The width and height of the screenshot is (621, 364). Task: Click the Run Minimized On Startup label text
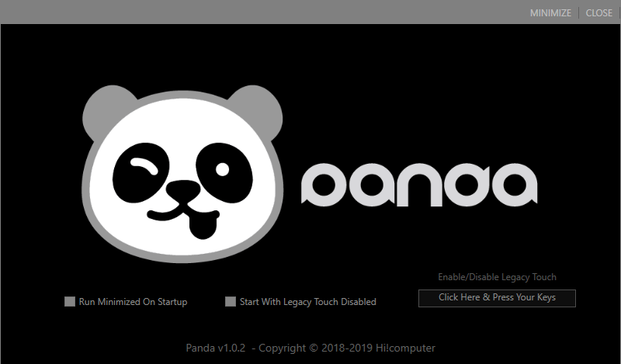(x=133, y=302)
